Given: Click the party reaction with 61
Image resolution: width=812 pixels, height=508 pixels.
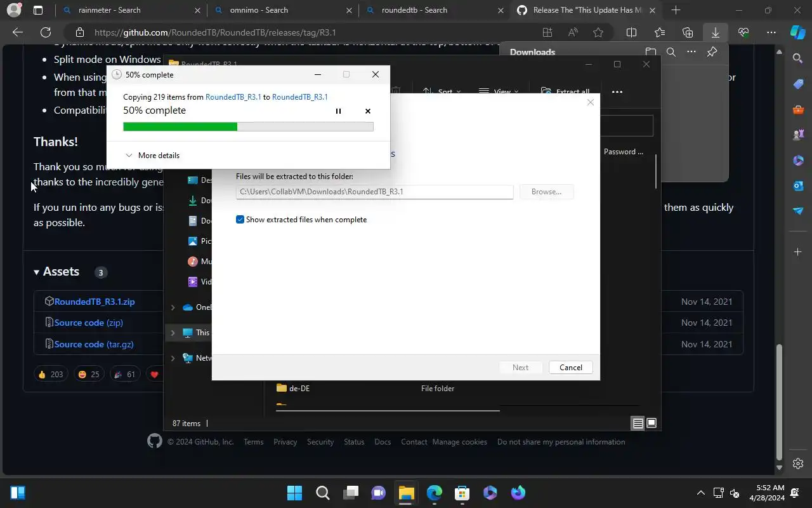Looking at the screenshot, I should 124,375.
